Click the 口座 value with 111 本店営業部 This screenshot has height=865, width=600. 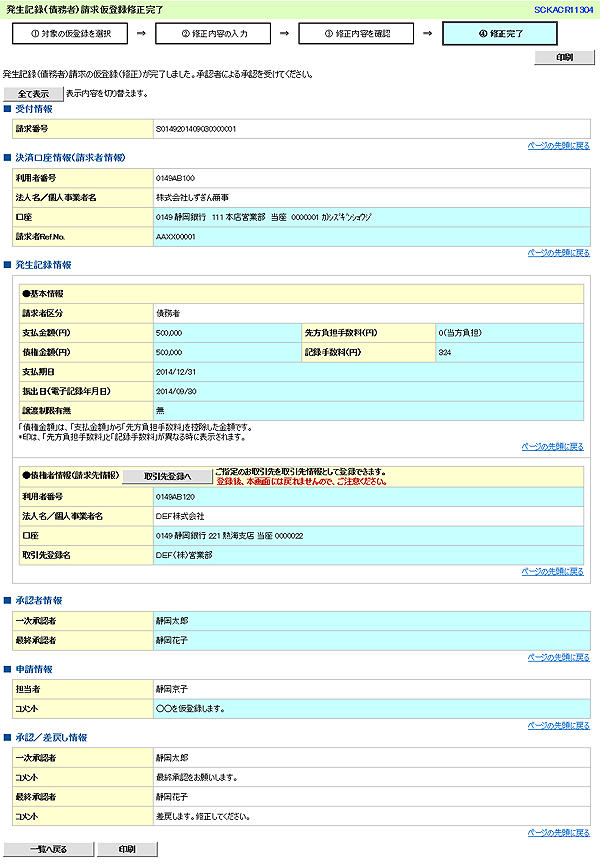264,217
